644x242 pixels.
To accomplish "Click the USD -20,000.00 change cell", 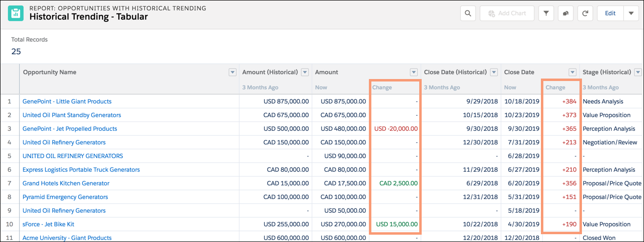I will pyautogui.click(x=396, y=129).
